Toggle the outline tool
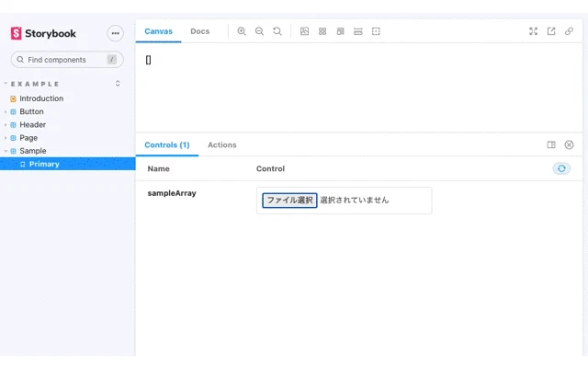The image size is (588, 368). tap(376, 31)
